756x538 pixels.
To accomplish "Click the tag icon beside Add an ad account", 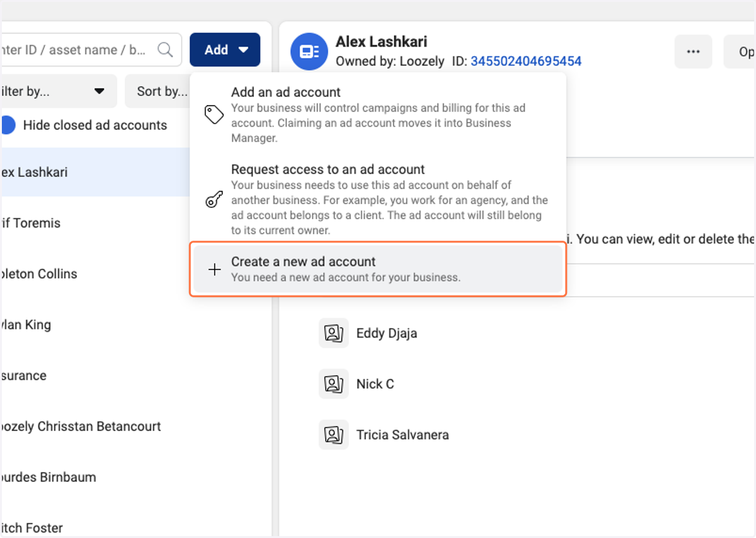I will 214,115.
